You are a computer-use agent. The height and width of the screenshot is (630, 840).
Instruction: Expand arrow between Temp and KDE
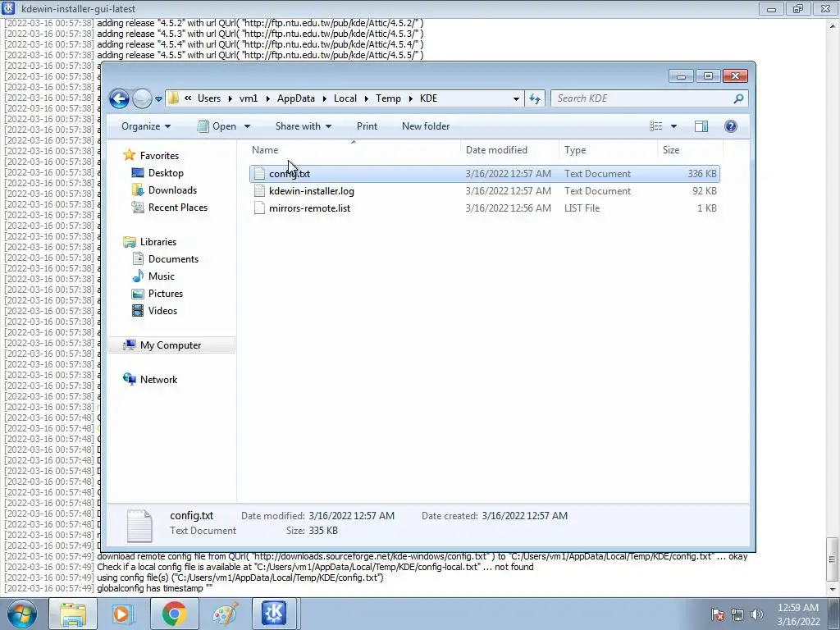[410, 98]
